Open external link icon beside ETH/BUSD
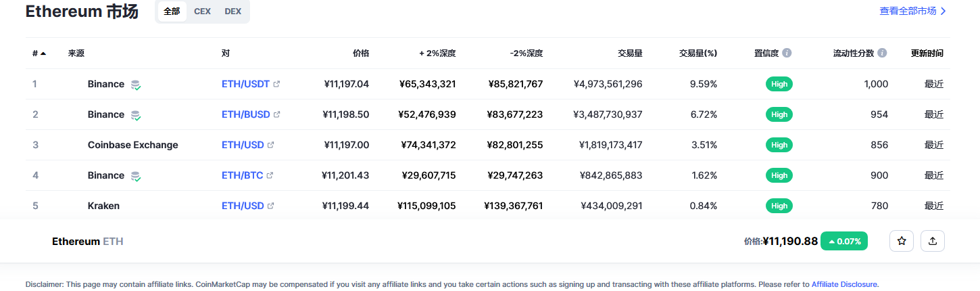The image size is (980, 291). pyautogui.click(x=276, y=114)
